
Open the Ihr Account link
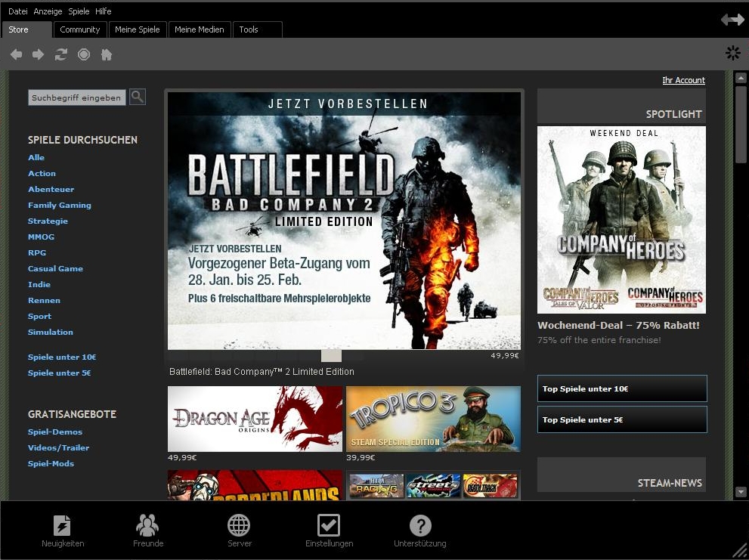(683, 80)
